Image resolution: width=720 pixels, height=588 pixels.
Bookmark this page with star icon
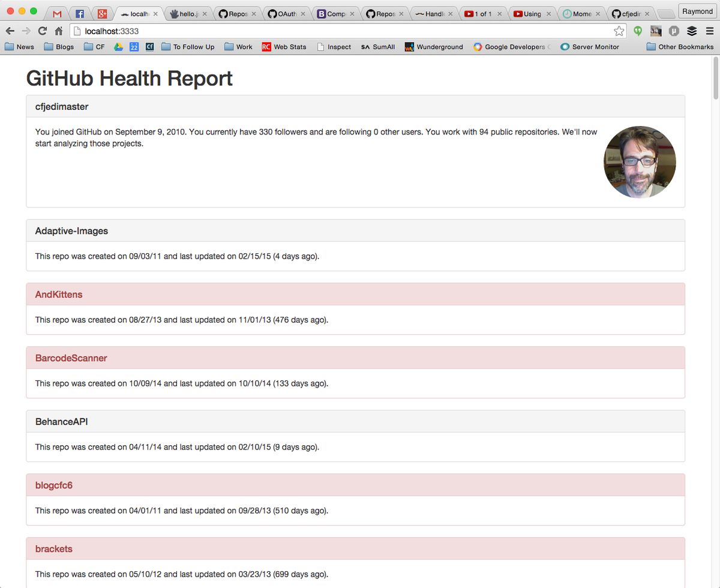619,31
